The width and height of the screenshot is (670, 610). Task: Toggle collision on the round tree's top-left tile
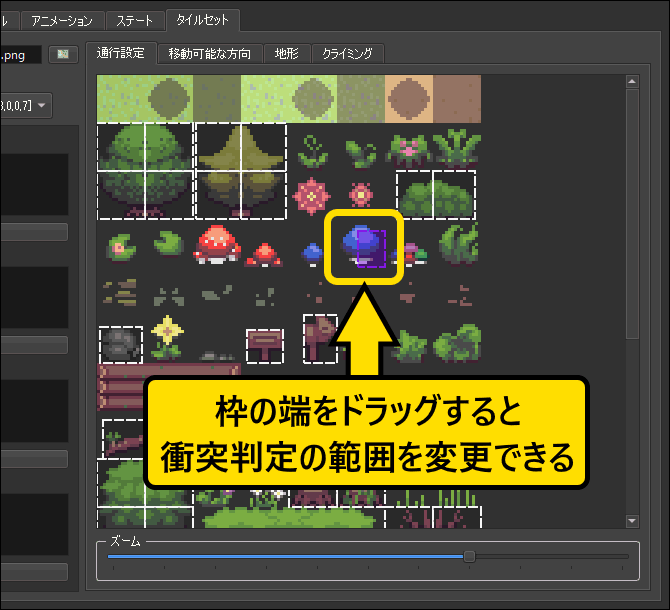coord(121,146)
